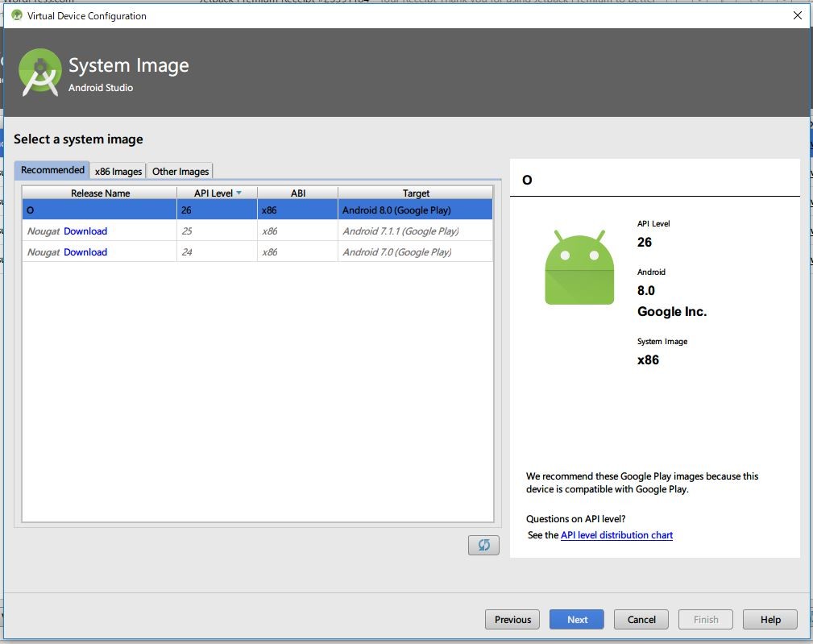The height and width of the screenshot is (644, 813).
Task: Click the Target column header
Action: 415,193
